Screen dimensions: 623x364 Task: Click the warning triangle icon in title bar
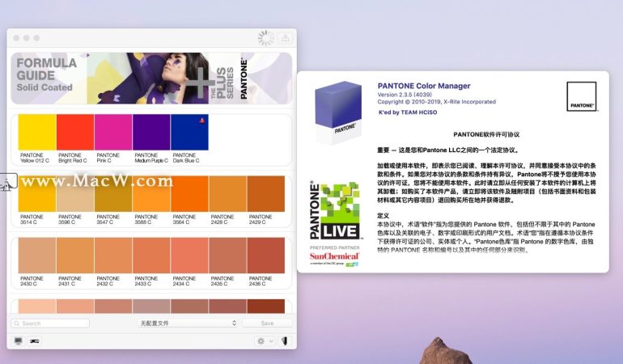tap(285, 38)
